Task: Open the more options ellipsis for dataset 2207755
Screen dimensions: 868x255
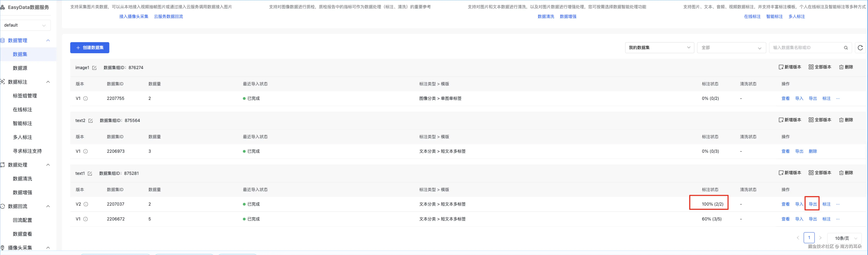Action: click(x=838, y=99)
